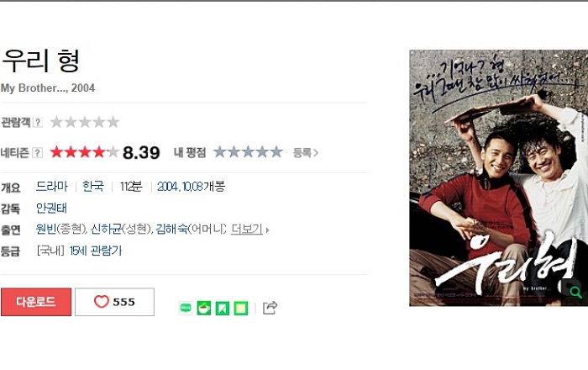Open actor 신하균 link
Screen dimensions: 588x370
tap(106, 229)
